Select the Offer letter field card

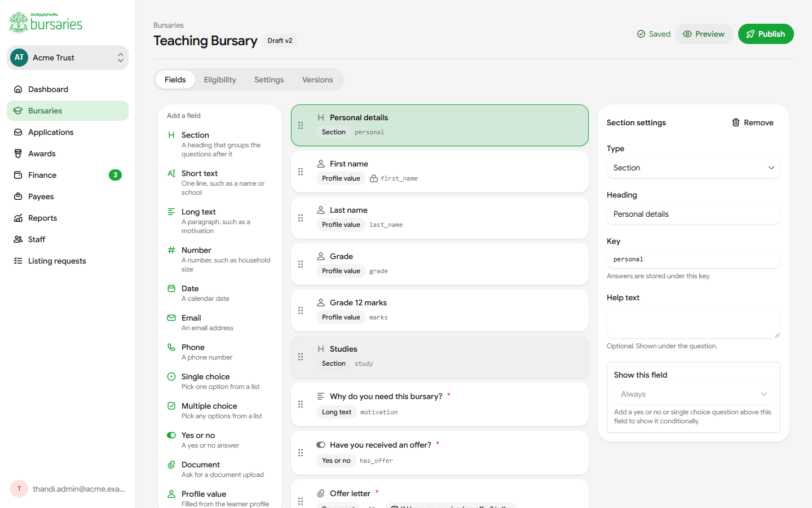(x=440, y=494)
